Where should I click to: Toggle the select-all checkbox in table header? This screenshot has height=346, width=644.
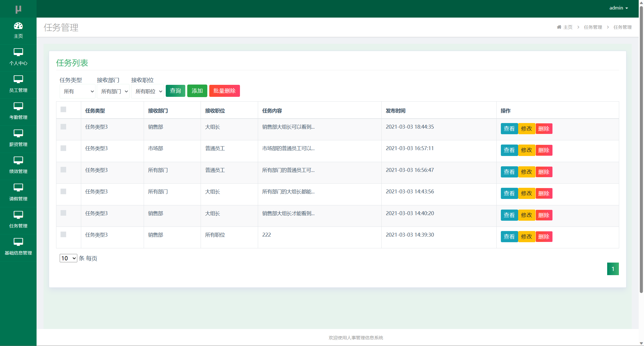click(63, 109)
